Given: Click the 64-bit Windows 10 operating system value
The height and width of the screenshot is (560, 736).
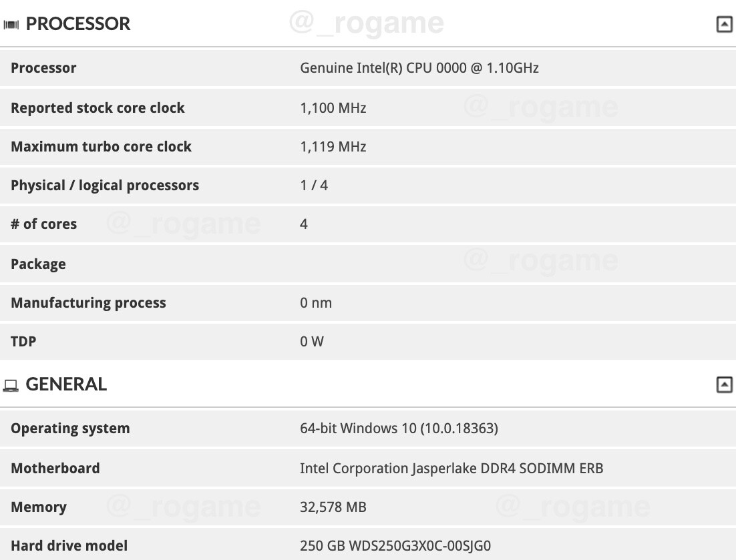Looking at the screenshot, I should (x=399, y=428).
